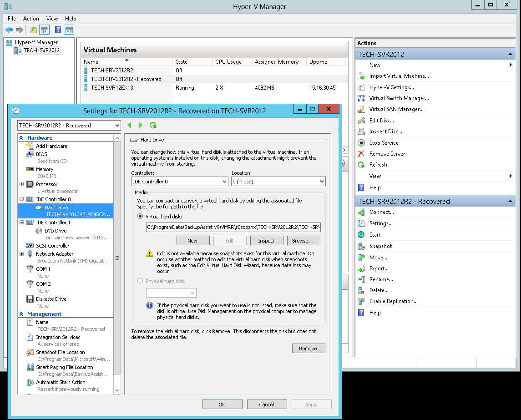
Task: Expand the Processor node in Hardware tree
Action: (21, 184)
